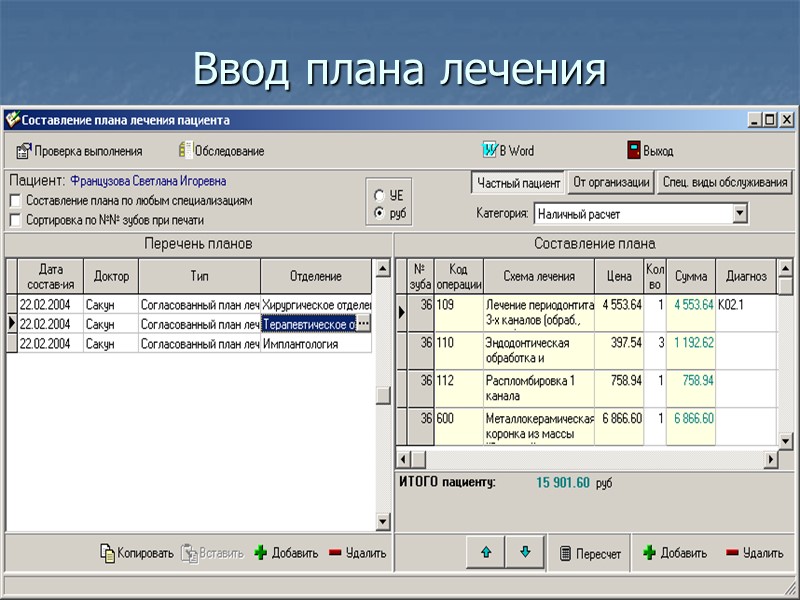The height and width of the screenshot is (600, 800).
Task: Click the Сумма column header
Action: (691, 276)
